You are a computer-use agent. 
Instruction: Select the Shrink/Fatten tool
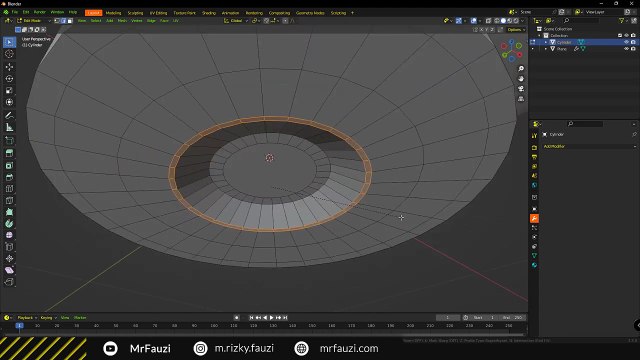9,258
